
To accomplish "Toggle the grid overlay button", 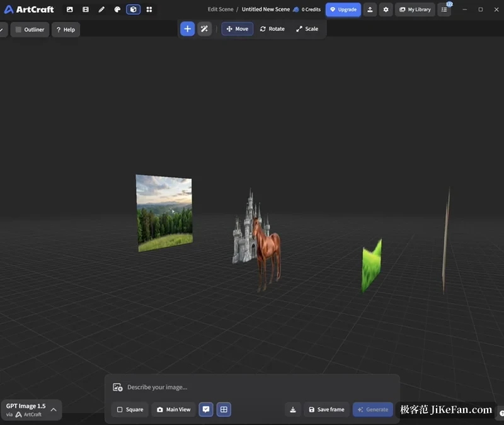I will [x=224, y=410].
